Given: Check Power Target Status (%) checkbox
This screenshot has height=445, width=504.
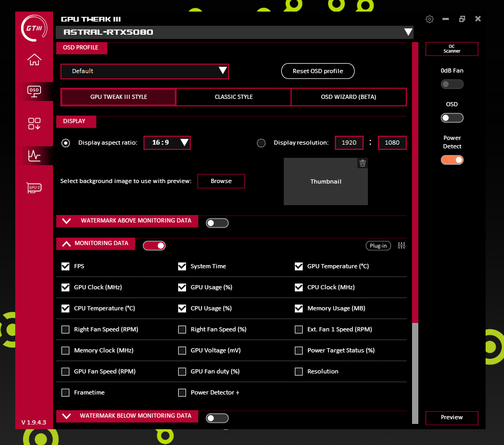Looking at the screenshot, I should point(299,350).
